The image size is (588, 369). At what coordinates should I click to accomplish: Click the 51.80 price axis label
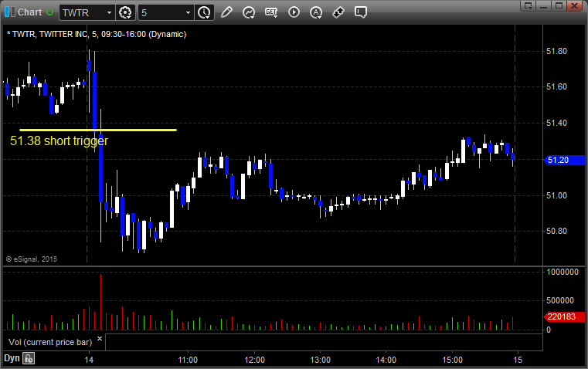coord(556,51)
